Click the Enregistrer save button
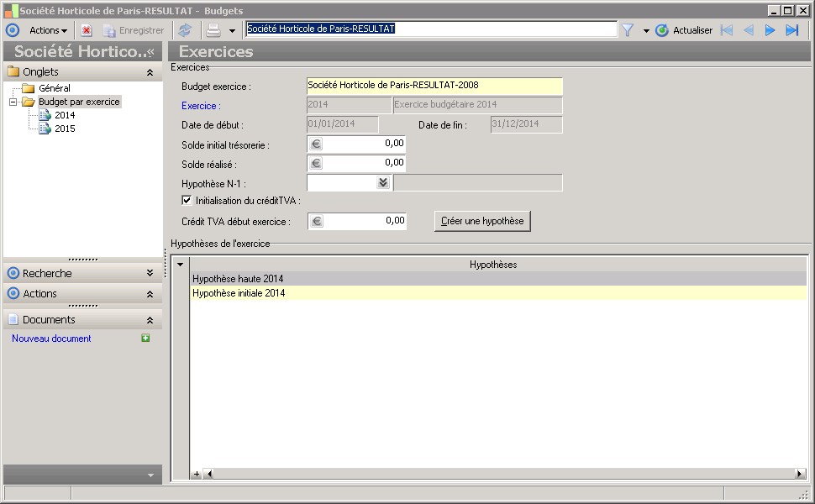Viewport: 815px width, 504px height. coord(134,30)
